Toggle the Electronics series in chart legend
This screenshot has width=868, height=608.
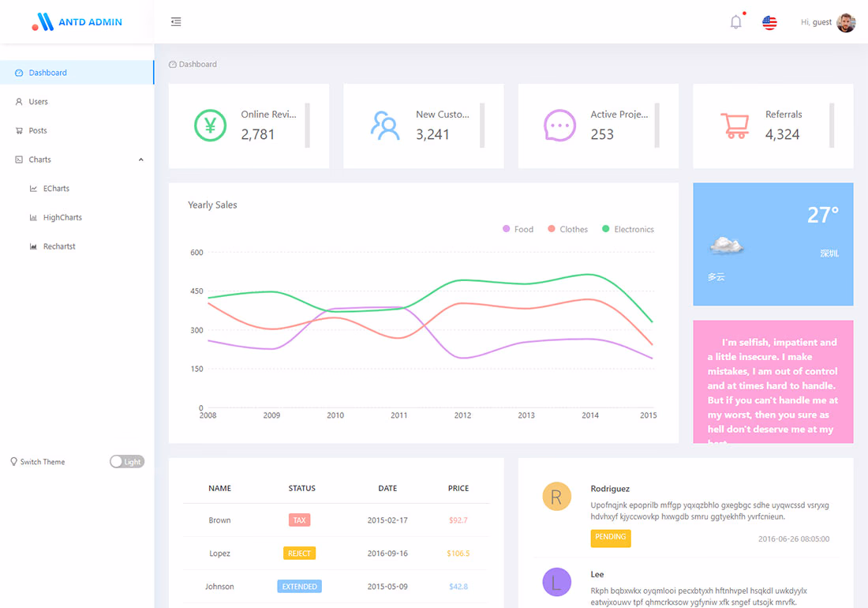pyautogui.click(x=628, y=229)
